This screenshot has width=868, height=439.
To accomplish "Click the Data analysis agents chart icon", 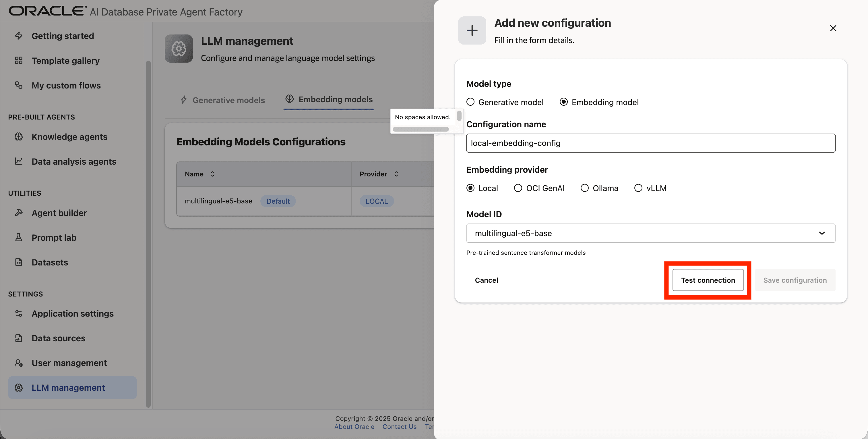I will coord(19,161).
